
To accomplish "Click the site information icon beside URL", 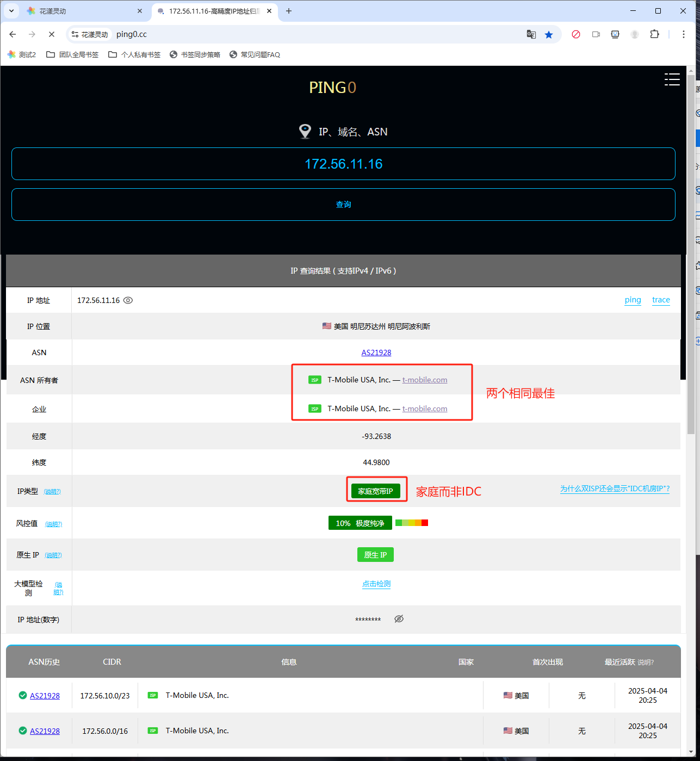I will [x=76, y=34].
